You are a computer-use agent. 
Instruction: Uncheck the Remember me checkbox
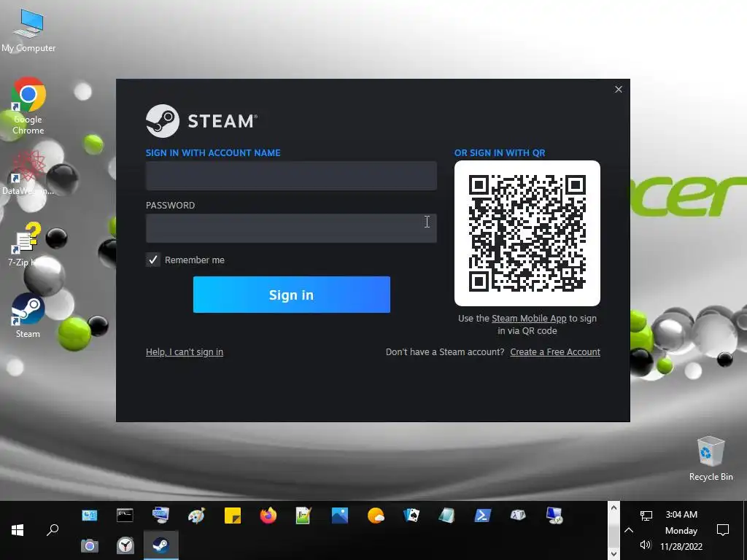[153, 260]
